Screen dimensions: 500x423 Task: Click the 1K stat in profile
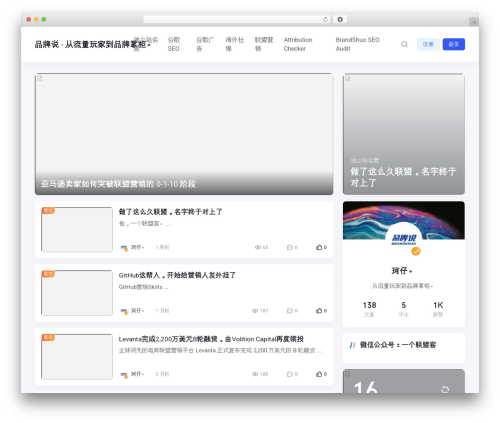click(438, 309)
